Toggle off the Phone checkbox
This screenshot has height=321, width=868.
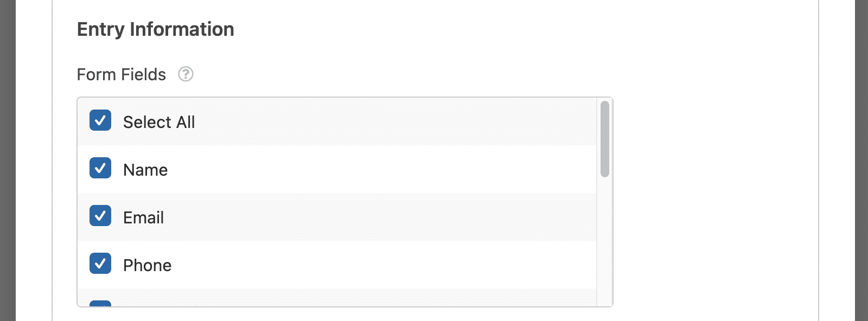click(100, 264)
